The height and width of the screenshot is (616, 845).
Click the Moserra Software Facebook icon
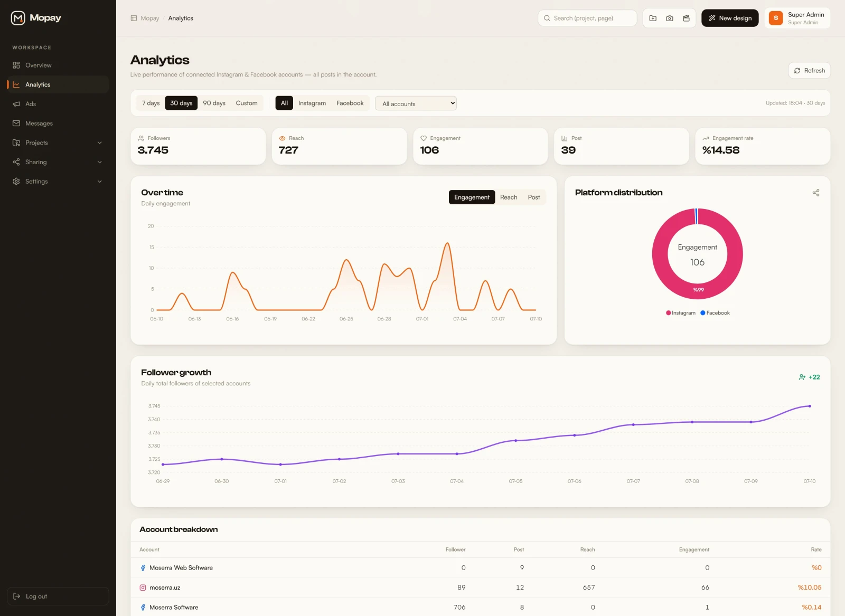point(143,608)
